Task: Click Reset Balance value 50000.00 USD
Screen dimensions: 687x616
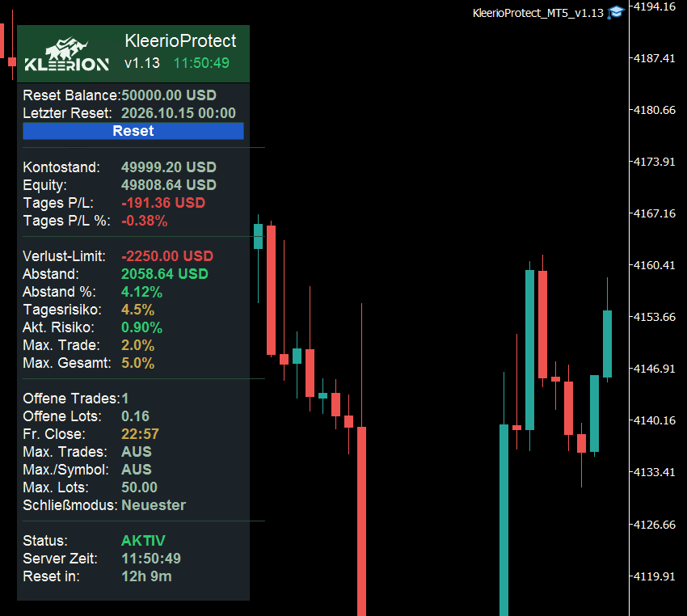Action: pos(169,95)
